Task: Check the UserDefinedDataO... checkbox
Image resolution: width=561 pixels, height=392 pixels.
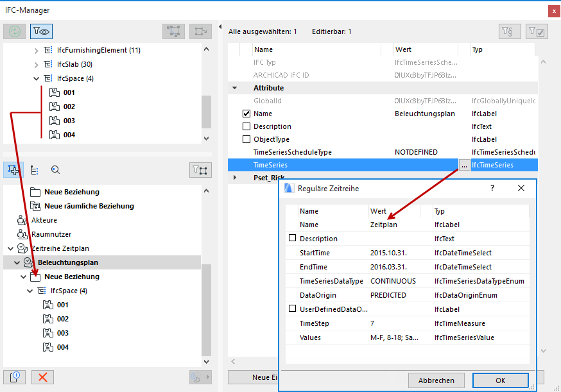Action: coord(292,309)
